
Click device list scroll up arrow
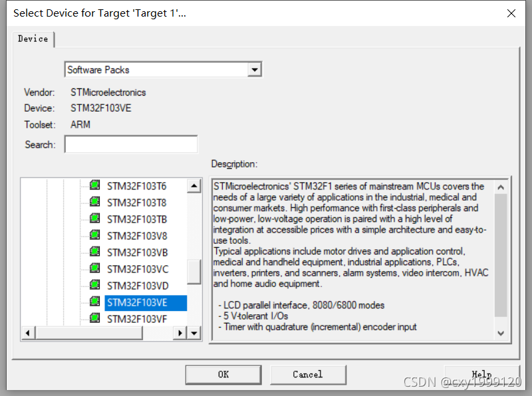(x=194, y=185)
